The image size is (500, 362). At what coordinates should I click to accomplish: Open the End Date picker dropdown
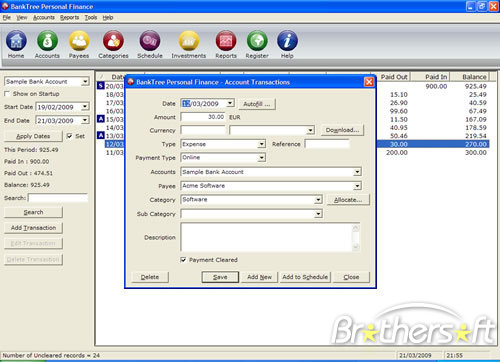tap(85, 120)
